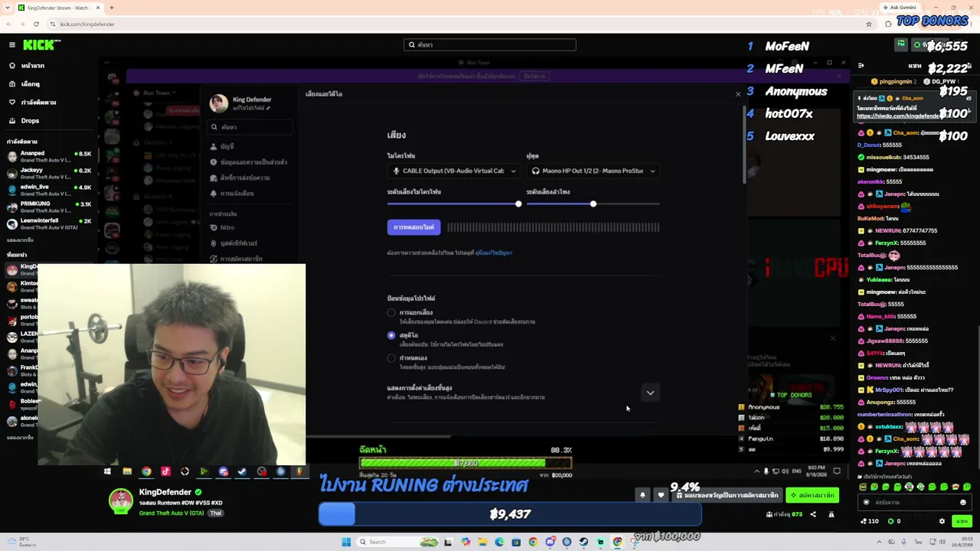
Task: Select the Studio (สตูดิโอ) radio option
Action: (x=391, y=335)
